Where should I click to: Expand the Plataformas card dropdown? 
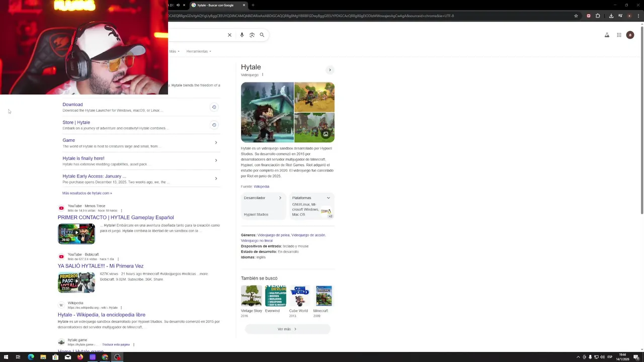[x=329, y=198]
